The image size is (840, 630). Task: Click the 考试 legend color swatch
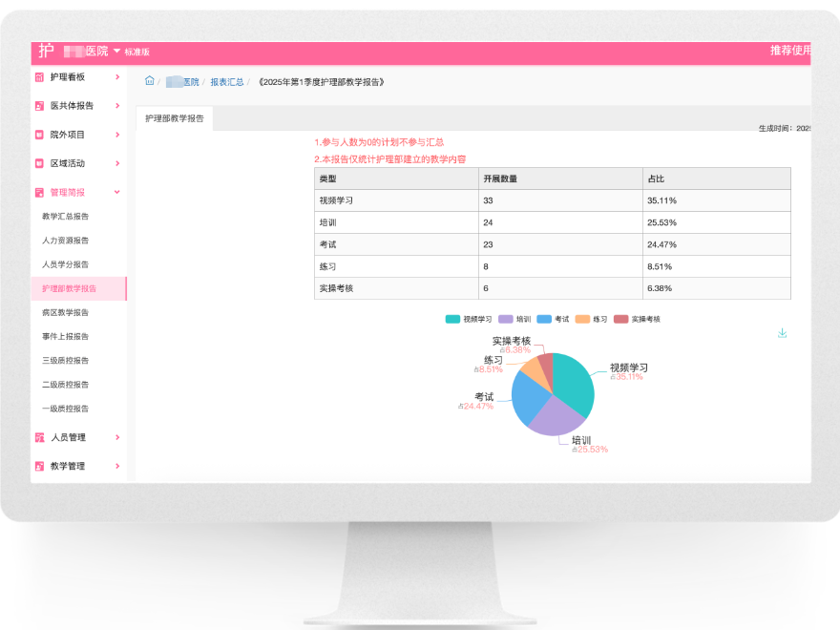(x=544, y=319)
